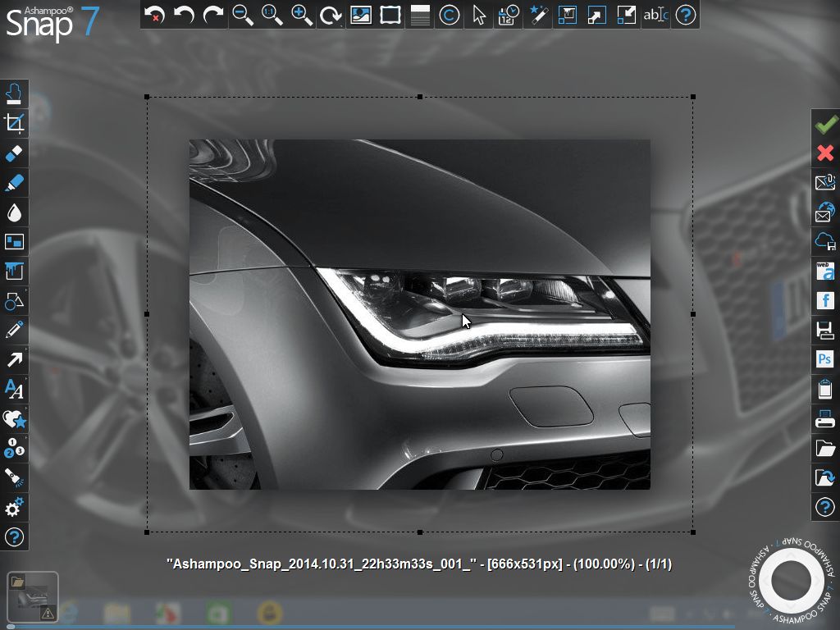Select the Highlighter marker tool
This screenshot has height=630, width=840.
pyautogui.click(x=15, y=183)
